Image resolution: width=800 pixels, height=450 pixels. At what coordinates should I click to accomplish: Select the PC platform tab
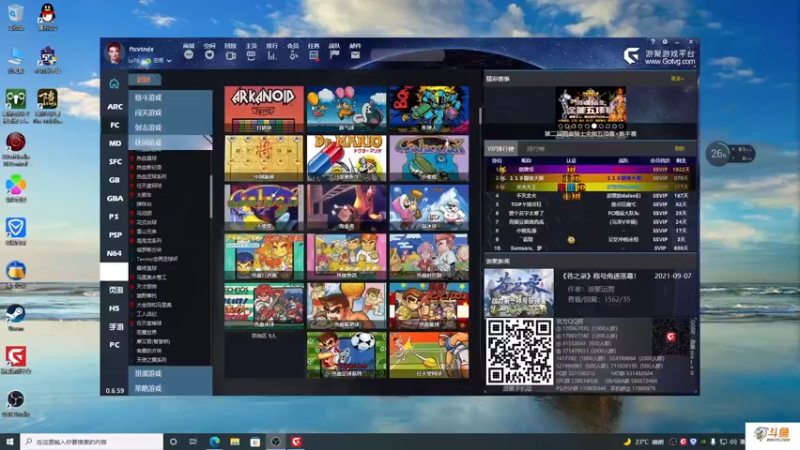[x=114, y=345]
